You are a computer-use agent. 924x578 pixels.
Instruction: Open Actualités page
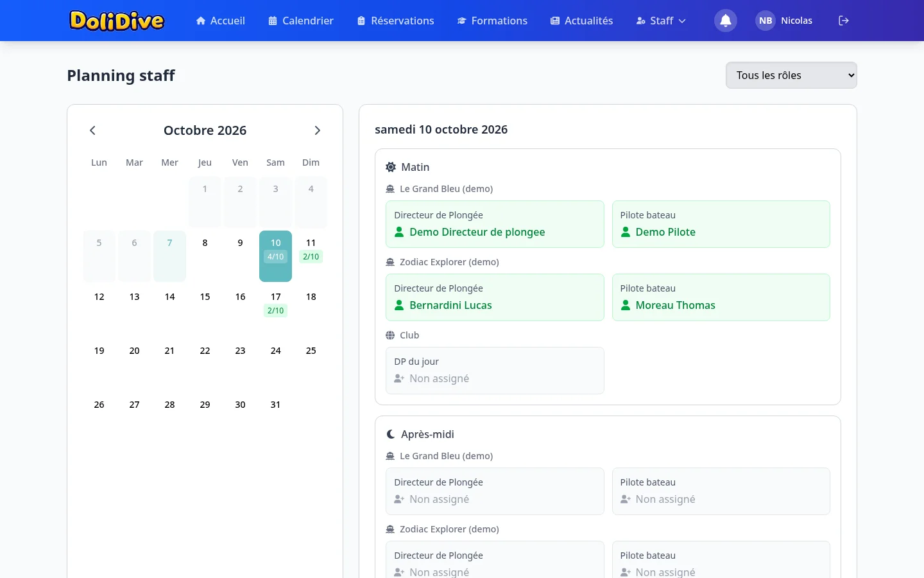coord(582,21)
